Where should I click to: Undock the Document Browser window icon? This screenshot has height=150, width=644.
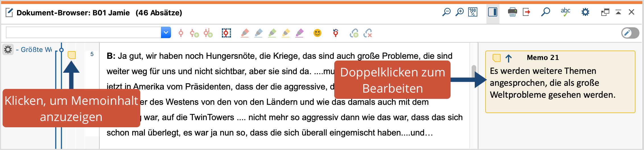tap(605, 12)
